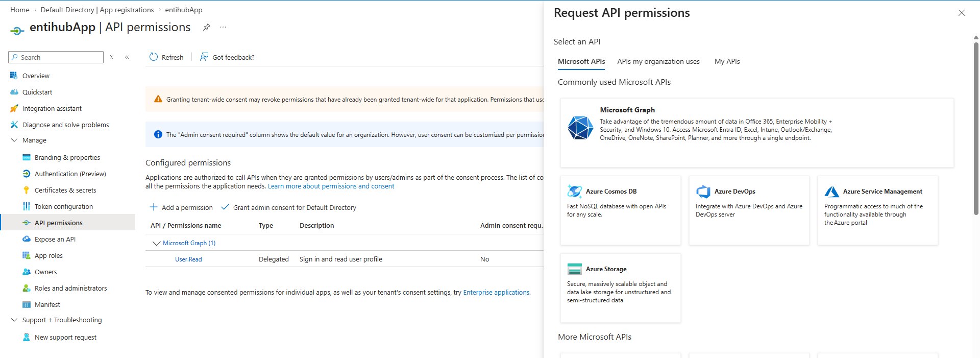Viewport: 980px width, 358px height.
Task: Switch to My APIs tab
Action: point(727,61)
